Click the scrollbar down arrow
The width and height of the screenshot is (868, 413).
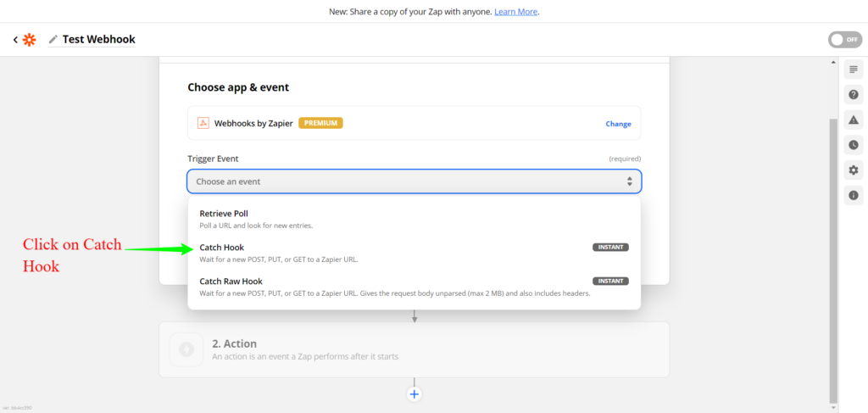(834, 407)
